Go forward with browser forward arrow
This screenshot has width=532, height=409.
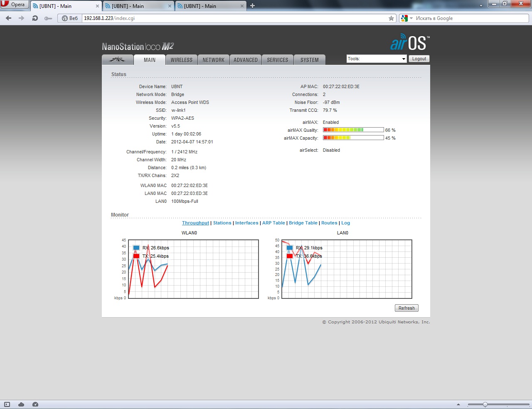point(22,18)
